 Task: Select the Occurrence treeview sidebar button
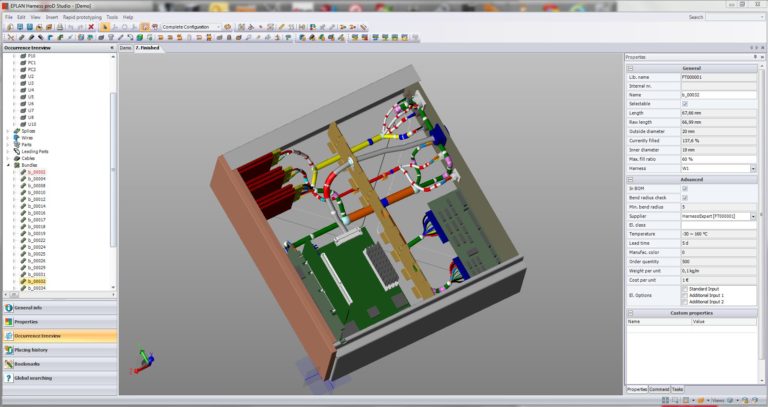[x=60, y=335]
